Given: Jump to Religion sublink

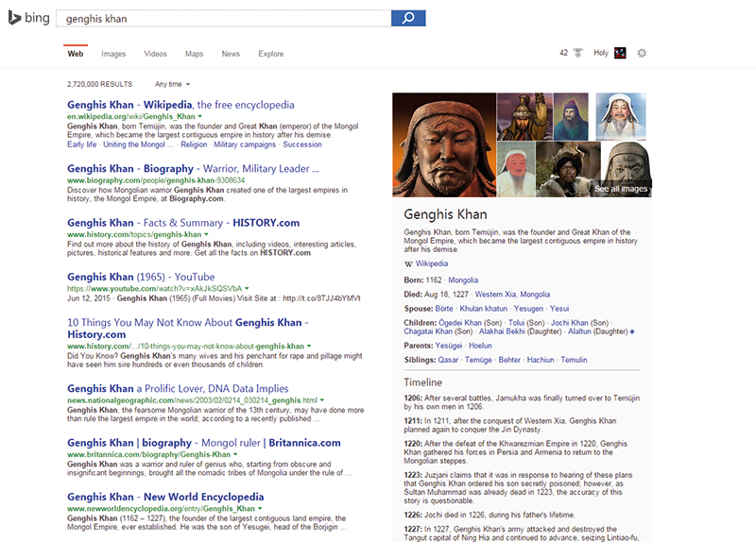Looking at the screenshot, I should click(194, 144).
